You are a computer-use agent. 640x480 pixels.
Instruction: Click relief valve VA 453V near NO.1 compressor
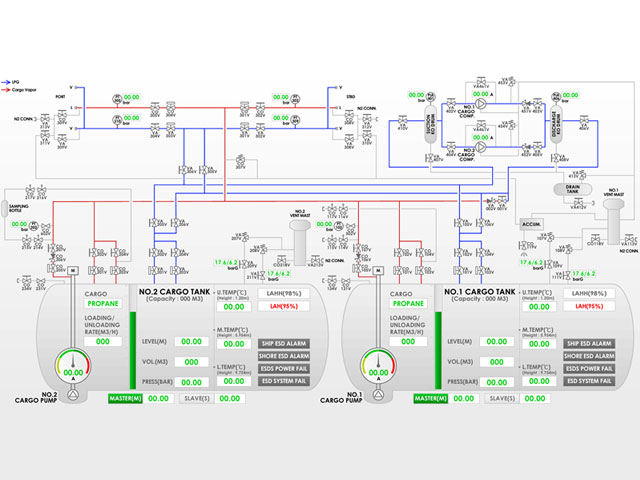coord(511,81)
